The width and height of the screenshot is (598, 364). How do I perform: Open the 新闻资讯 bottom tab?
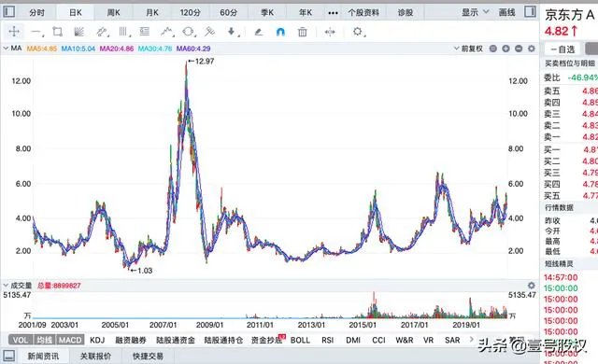pyautogui.click(x=43, y=356)
